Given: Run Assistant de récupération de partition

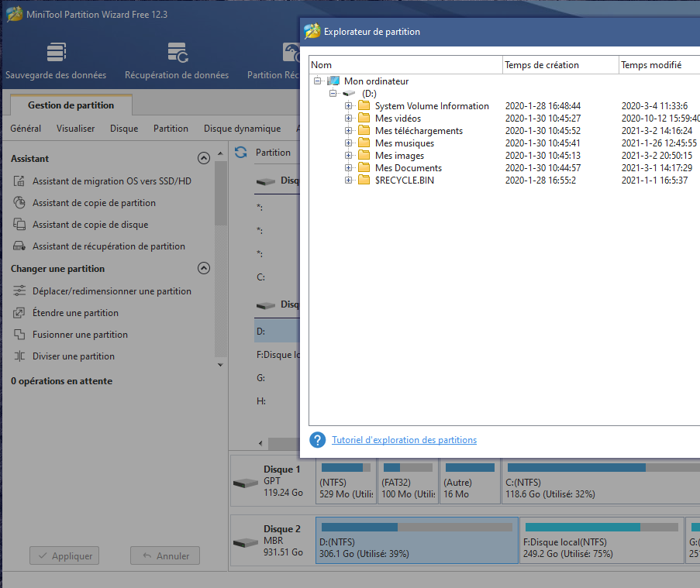Looking at the screenshot, I should coord(109,246).
